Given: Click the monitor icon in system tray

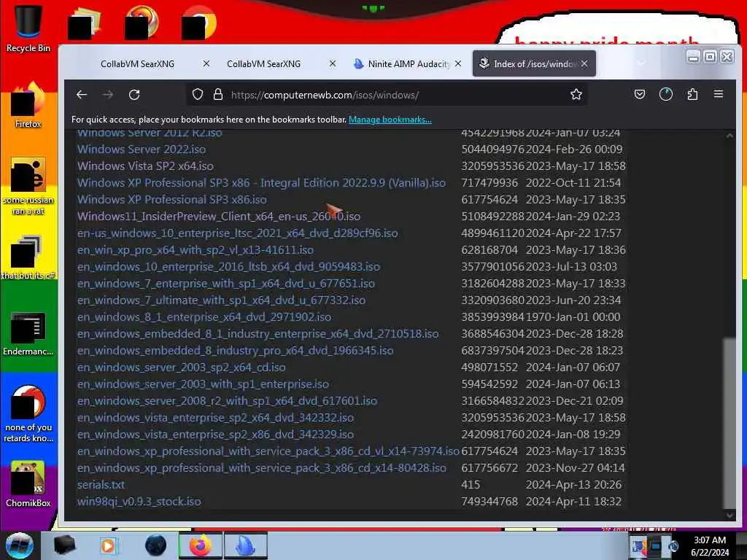Looking at the screenshot, I should click(x=656, y=545).
